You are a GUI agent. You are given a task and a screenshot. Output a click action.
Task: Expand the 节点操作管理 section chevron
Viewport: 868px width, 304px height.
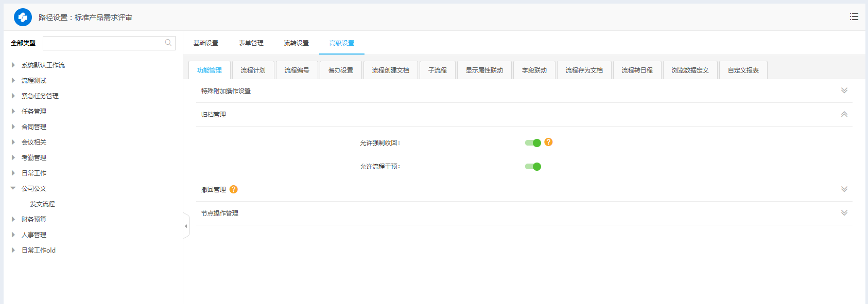(844, 213)
